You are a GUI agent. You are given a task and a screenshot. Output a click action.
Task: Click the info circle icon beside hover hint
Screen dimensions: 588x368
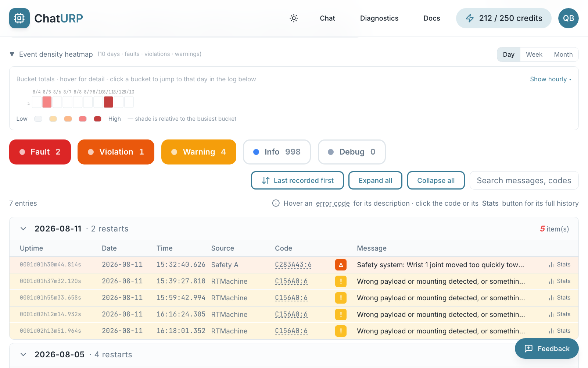point(276,203)
